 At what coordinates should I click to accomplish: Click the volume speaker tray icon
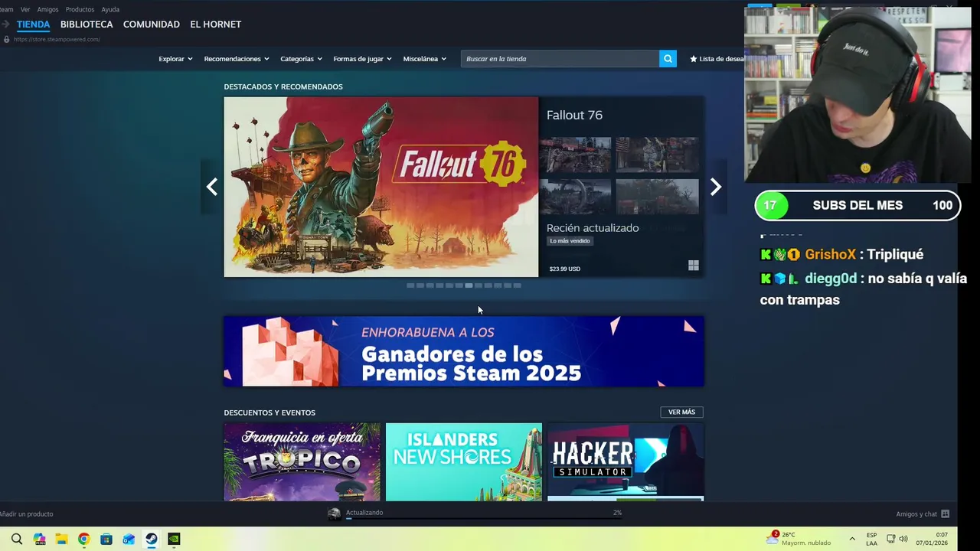(x=903, y=539)
